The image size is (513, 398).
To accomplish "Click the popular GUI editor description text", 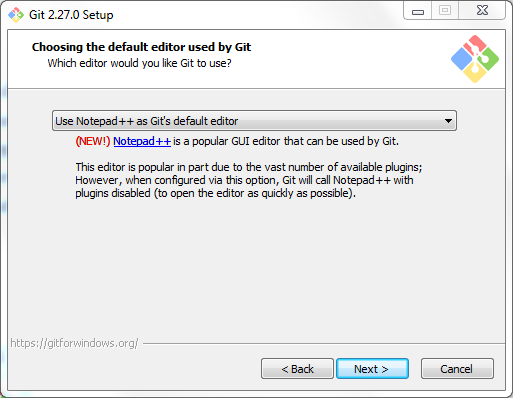I will tap(286, 141).
